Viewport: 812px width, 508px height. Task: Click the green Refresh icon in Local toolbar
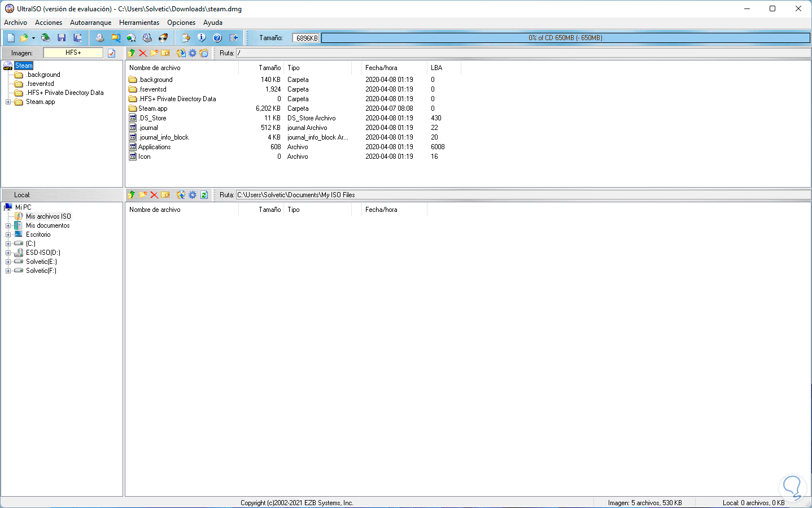[204, 195]
